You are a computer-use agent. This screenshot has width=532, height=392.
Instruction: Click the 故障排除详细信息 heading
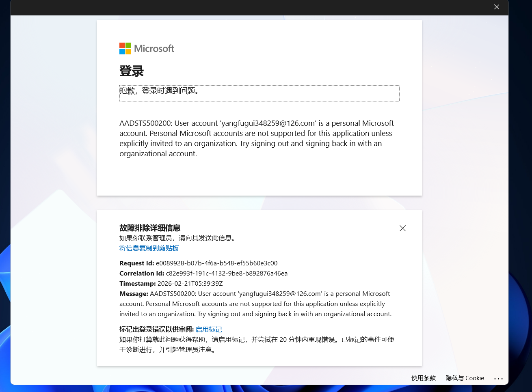(150, 228)
